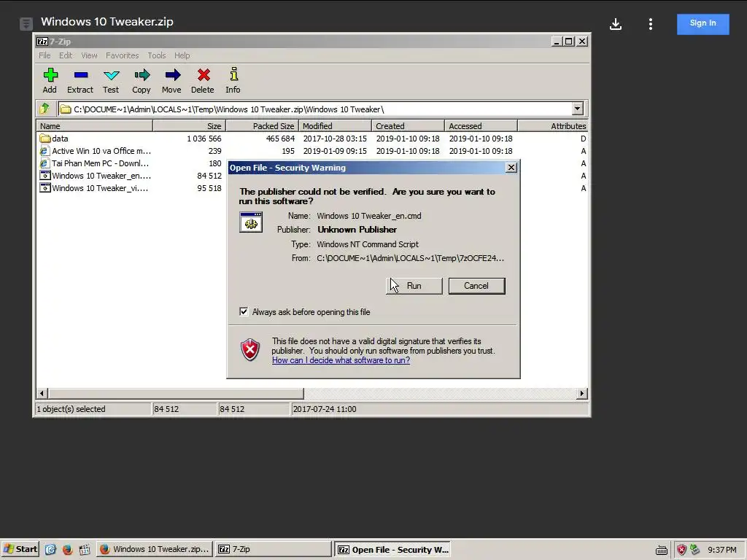Click the command script icon in dialog
Image resolution: width=747 pixels, height=560 pixels.
[x=251, y=222]
